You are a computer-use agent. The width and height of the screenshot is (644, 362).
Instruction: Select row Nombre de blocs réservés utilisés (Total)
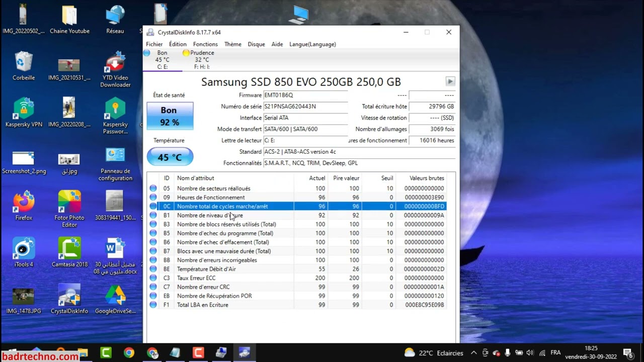(x=297, y=224)
